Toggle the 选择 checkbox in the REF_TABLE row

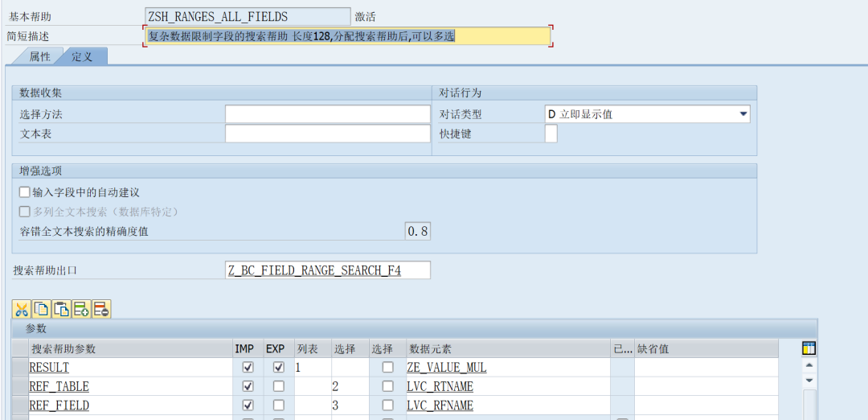[x=388, y=386]
